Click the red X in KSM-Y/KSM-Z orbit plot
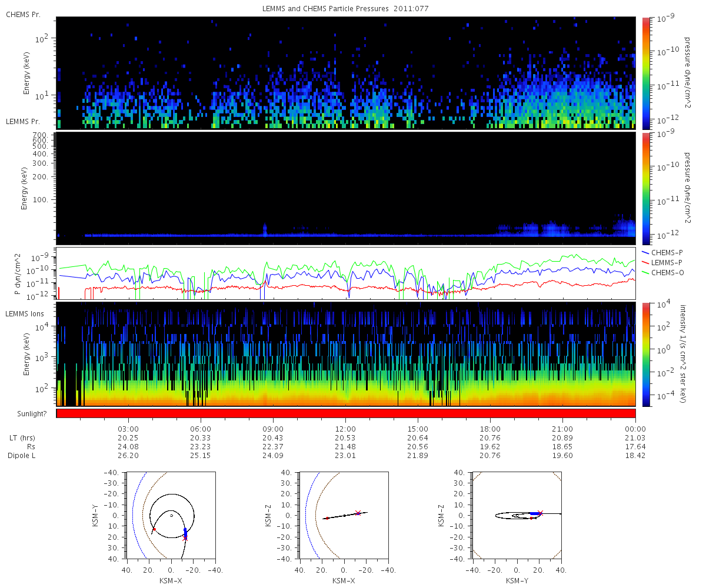This screenshot has width=706, height=588. [541, 513]
